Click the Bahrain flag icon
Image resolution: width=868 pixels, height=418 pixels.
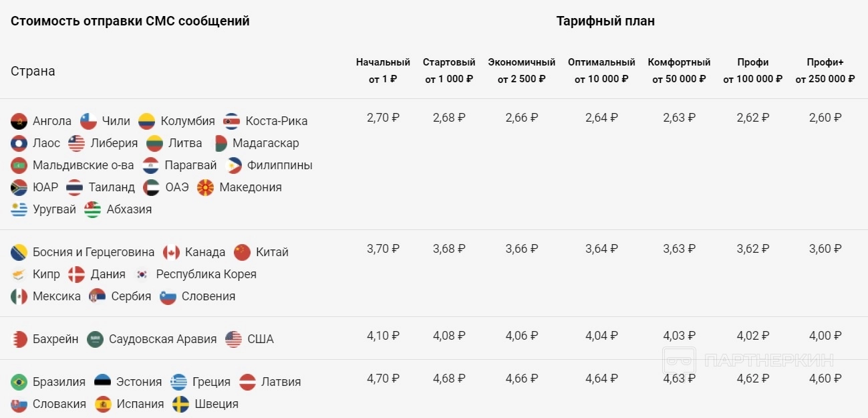(19, 339)
